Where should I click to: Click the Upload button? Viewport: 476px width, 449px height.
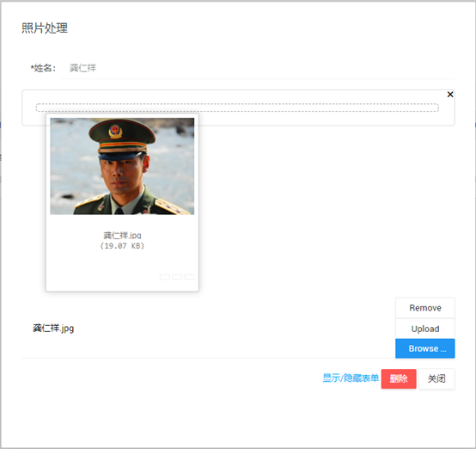(425, 329)
